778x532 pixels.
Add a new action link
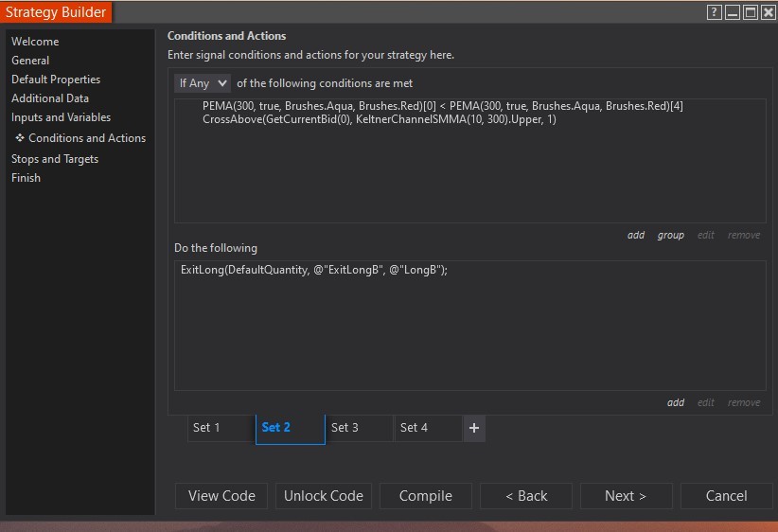coord(675,403)
